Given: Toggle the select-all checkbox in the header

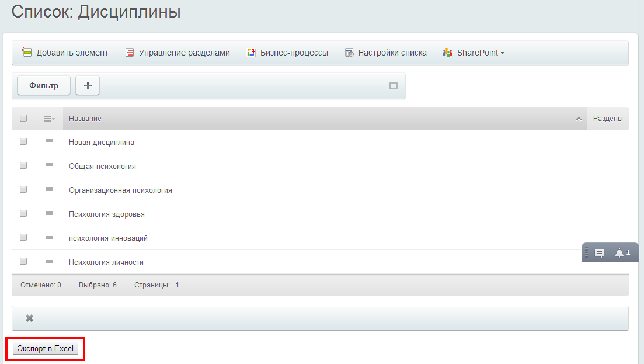Looking at the screenshot, I should click(x=23, y=118).
